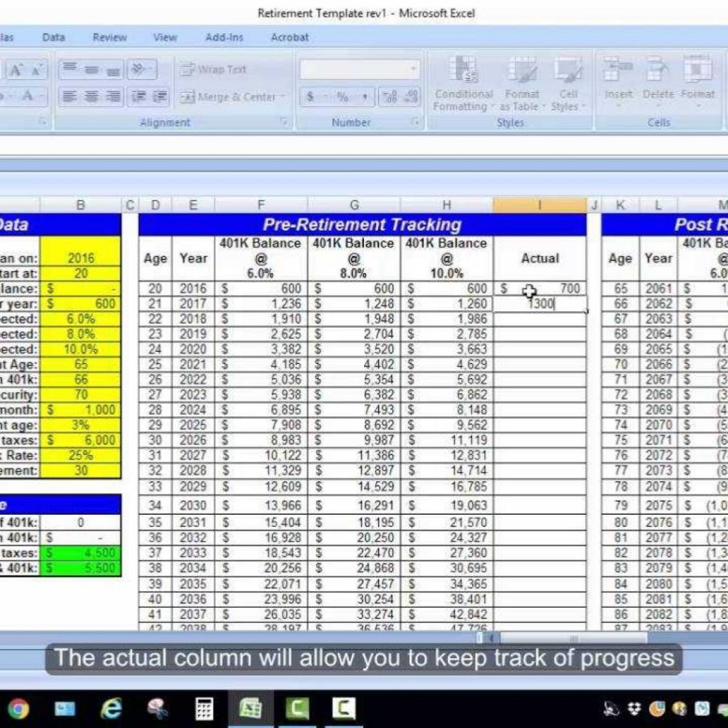This screenshot has height=728, width=728.
Task: Switch to the Data ribbon tab
Action: click(x=53, y=37)
